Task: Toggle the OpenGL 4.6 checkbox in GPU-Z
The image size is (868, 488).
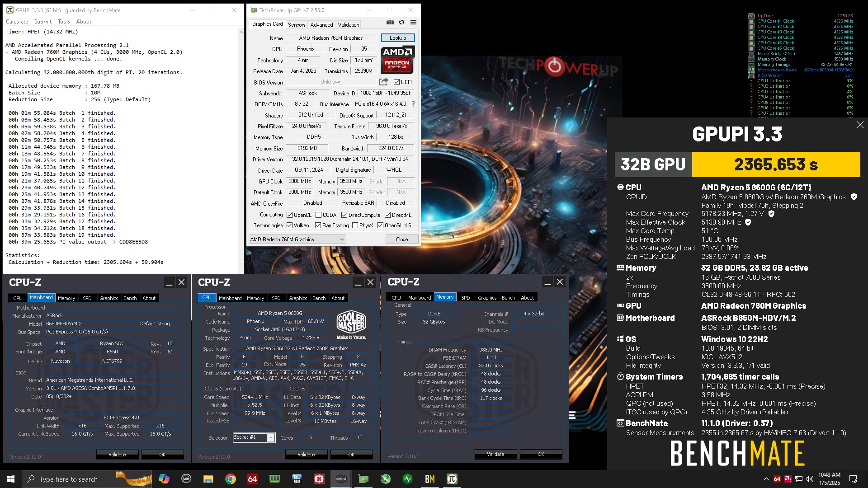Action: [x=380, y=225]
